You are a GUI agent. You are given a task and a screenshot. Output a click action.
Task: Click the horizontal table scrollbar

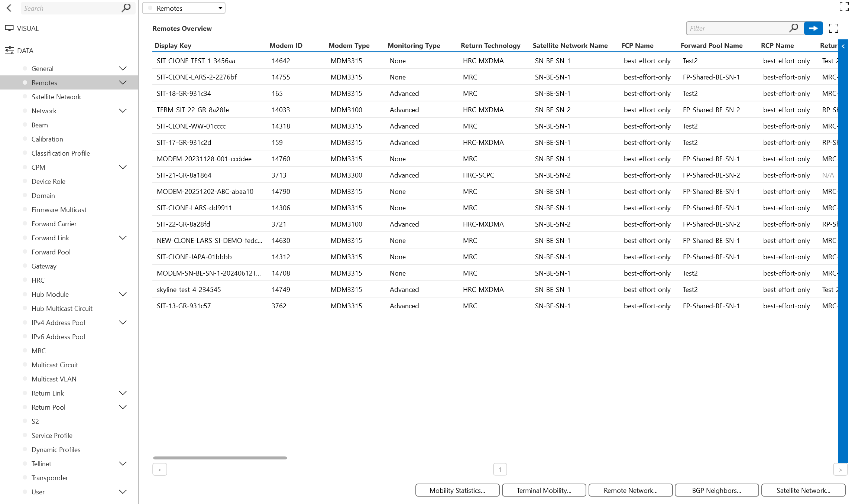tap(220, 458)
